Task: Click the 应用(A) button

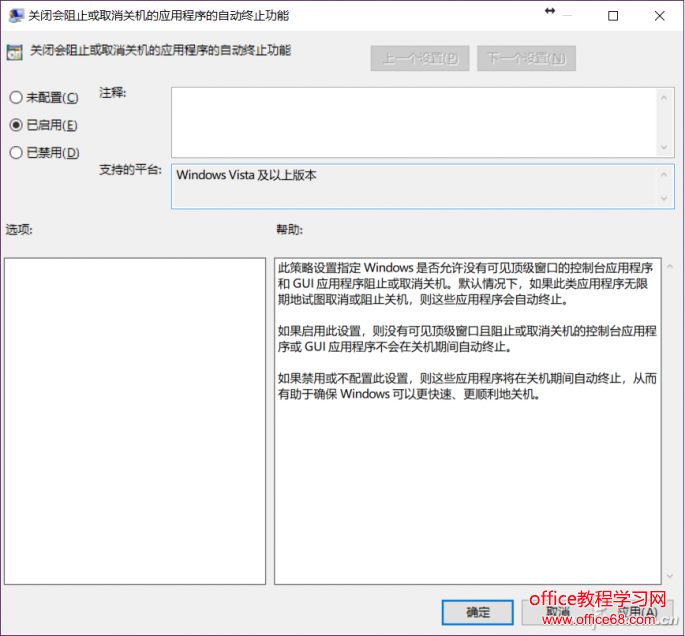Action: point(638,612)
